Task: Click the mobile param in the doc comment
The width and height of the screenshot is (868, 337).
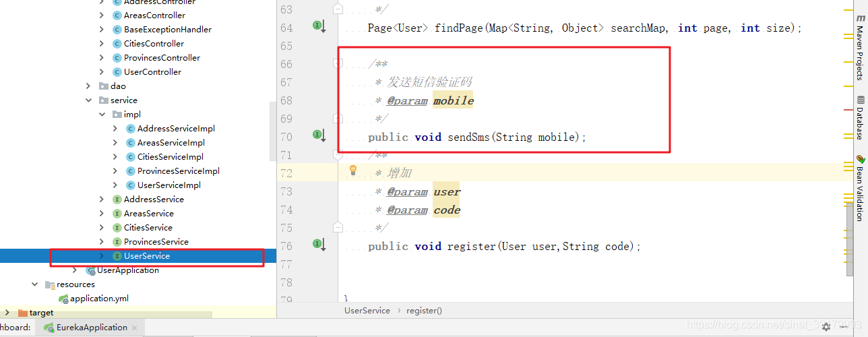Action: point(454,100)
